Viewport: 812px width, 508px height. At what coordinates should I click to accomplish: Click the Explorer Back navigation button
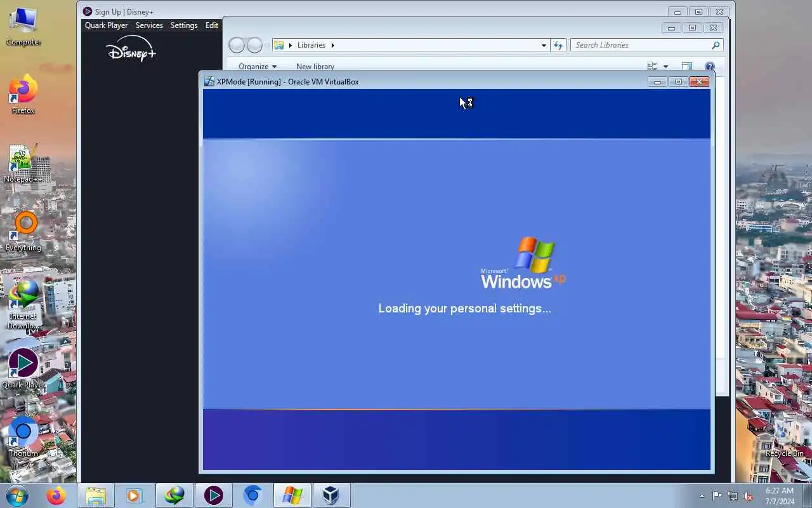237,45
